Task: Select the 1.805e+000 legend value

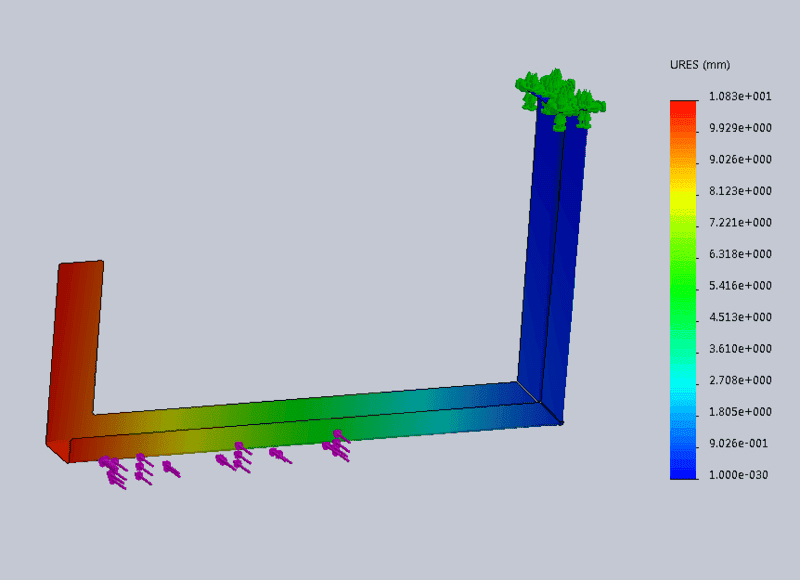Action: (740, 412)
